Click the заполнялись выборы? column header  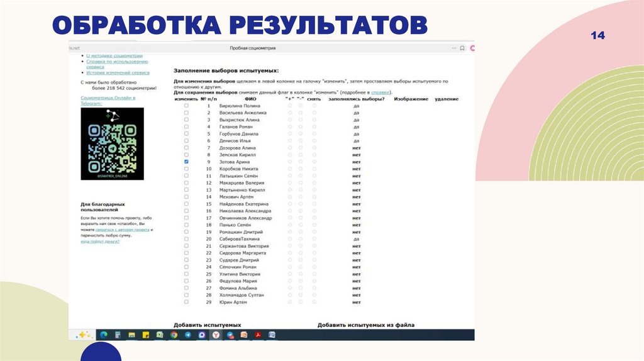click(x=357, y=99)
